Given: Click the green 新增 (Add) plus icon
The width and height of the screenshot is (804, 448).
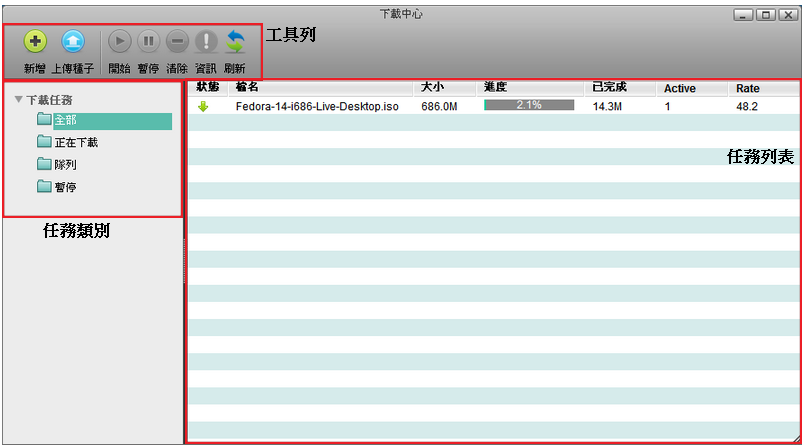Looking at the screenshot, I should coord(35,42).
